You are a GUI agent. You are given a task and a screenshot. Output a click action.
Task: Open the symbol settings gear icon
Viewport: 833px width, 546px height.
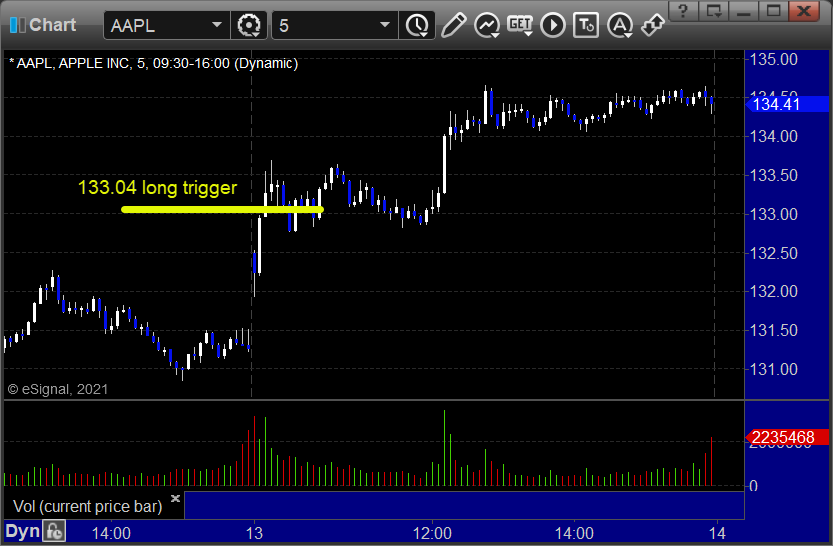pos(249,25)
